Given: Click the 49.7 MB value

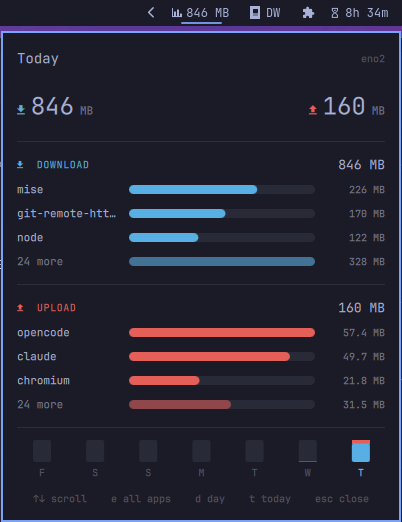Looking at the screenshot, I should (364, 357).
